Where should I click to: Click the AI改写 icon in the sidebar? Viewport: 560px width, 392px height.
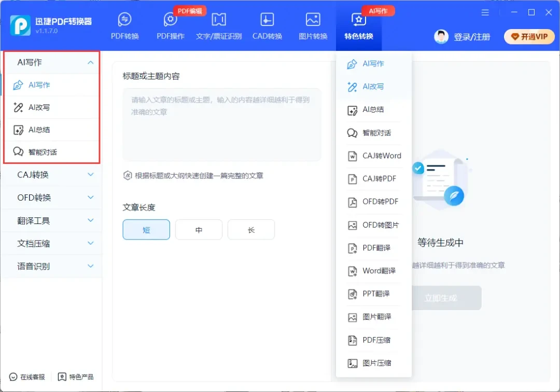point(18,107)
